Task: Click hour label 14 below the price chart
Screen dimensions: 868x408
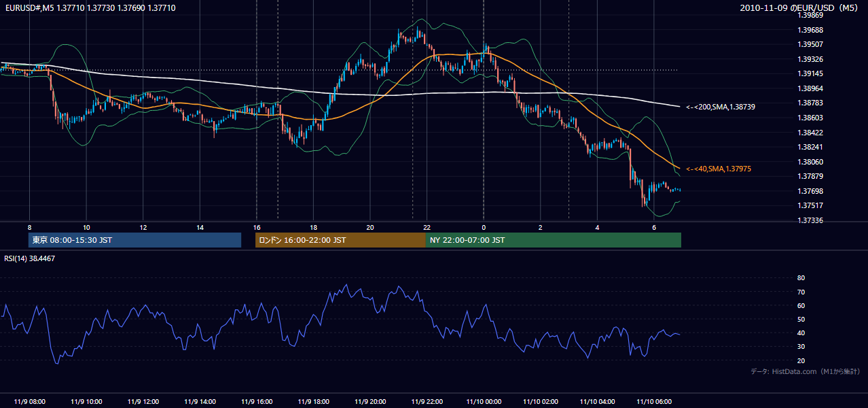Action: point(200,227)
